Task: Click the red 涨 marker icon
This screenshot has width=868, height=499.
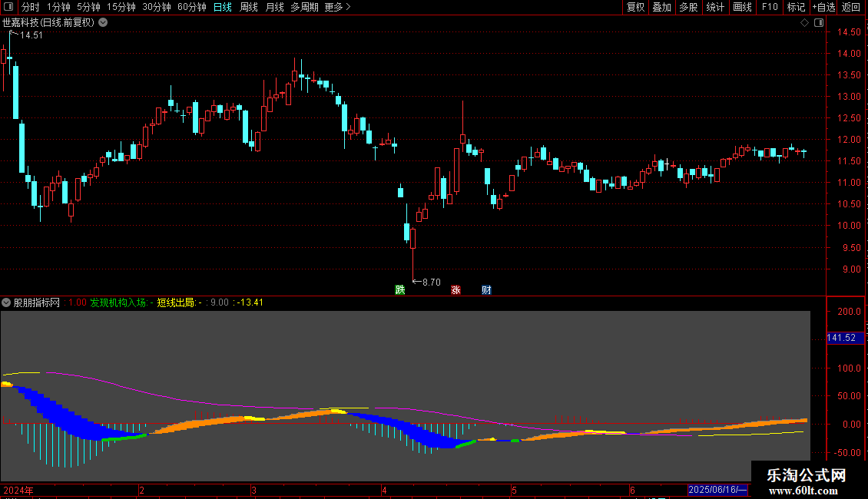Action: coord(456,290)
